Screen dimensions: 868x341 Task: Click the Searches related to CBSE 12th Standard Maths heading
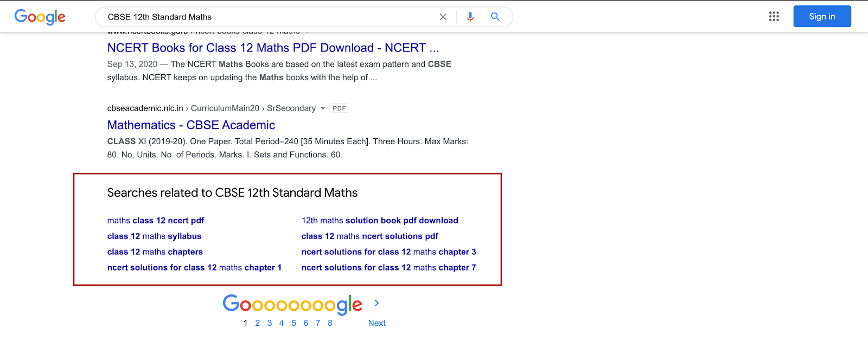click(232, 193)
